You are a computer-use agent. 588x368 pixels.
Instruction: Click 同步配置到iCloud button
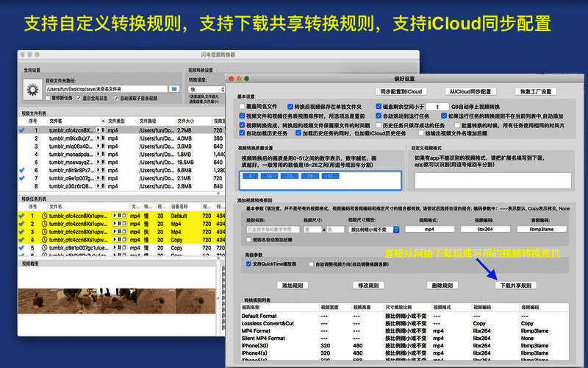tap(401, 91)
